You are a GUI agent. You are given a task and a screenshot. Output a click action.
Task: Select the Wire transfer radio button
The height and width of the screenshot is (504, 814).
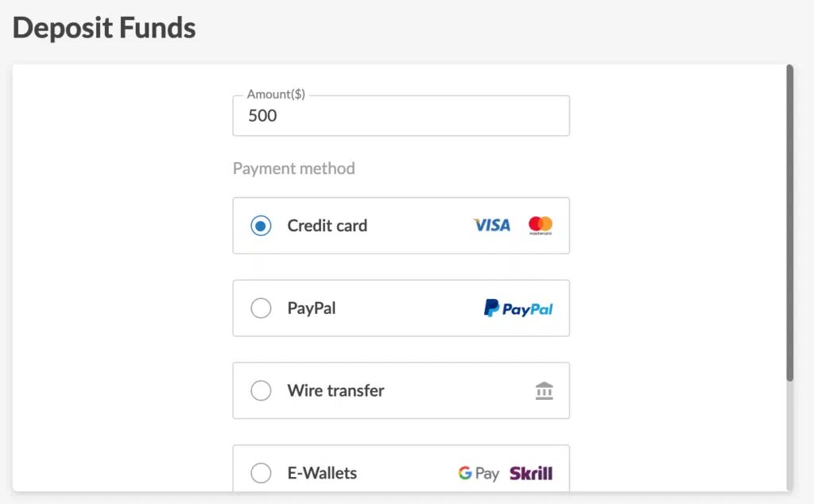click(261, 391)
